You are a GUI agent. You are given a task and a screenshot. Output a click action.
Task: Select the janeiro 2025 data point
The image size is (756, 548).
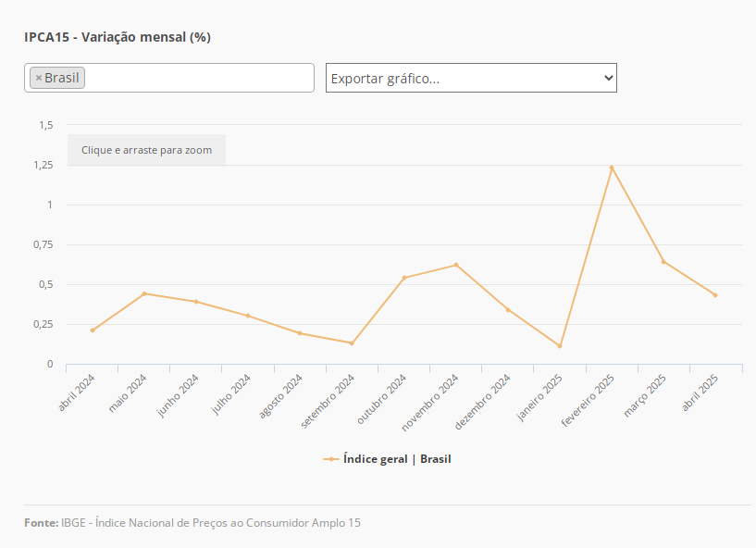pyautogui.click(x=560, y=346)
